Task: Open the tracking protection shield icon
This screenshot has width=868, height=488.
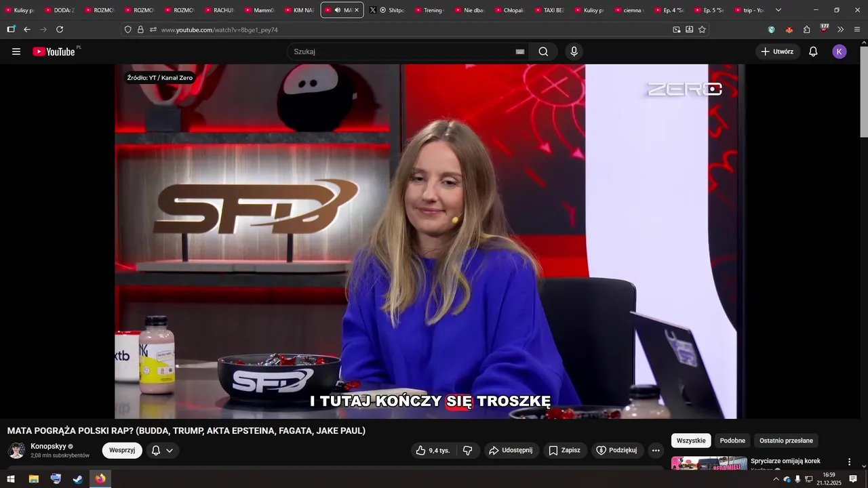Action: coord(127,30)
